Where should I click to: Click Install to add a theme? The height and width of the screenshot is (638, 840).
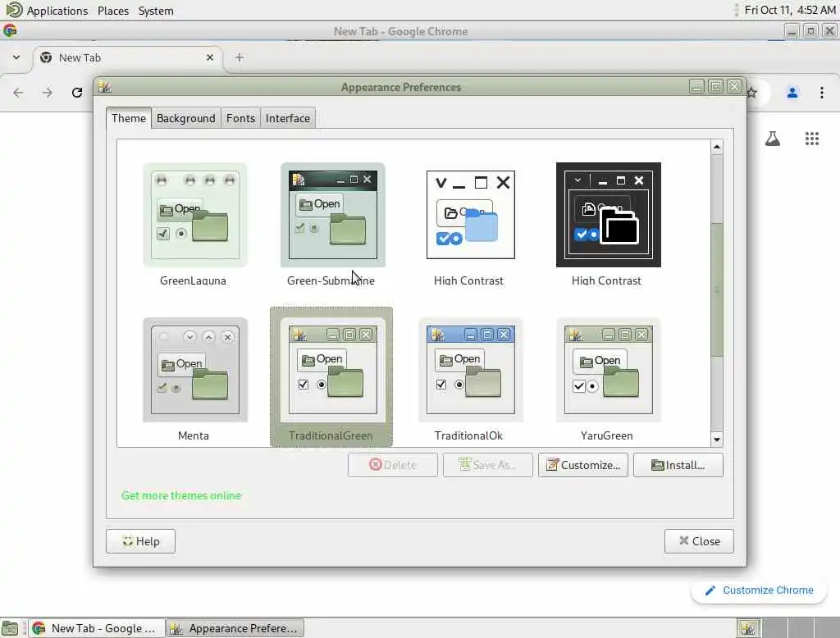[678, 465]
